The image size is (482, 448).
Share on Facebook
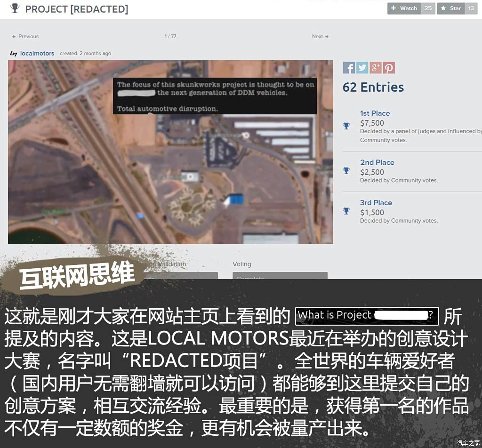[x=349, y=68]
